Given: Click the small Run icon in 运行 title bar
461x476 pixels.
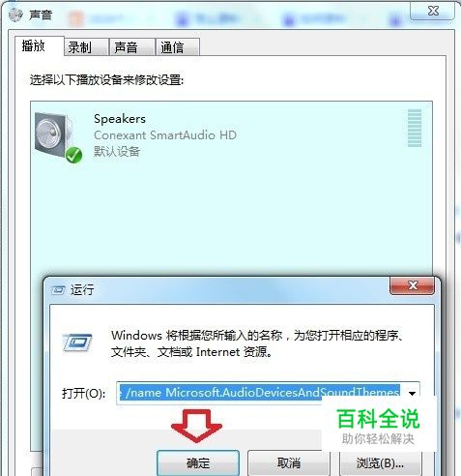Looking at the screenshot, I should (x=58, y=290).
